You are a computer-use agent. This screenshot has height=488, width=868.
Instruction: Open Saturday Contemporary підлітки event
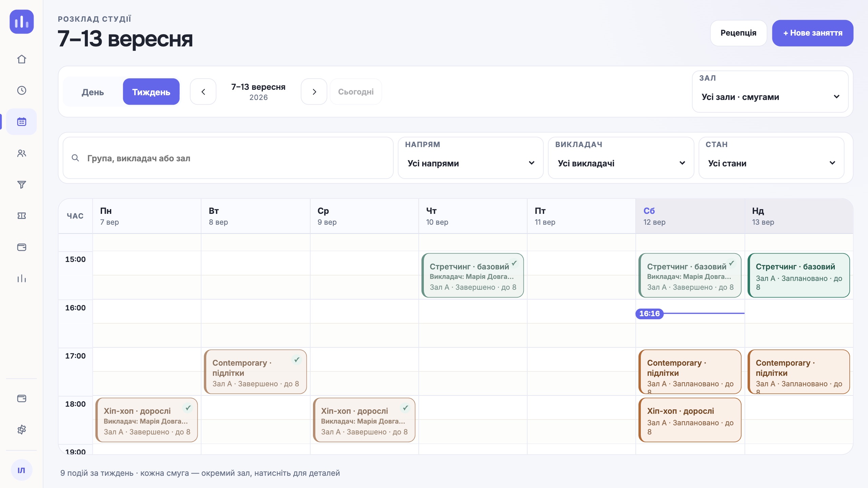coord(690,372)
